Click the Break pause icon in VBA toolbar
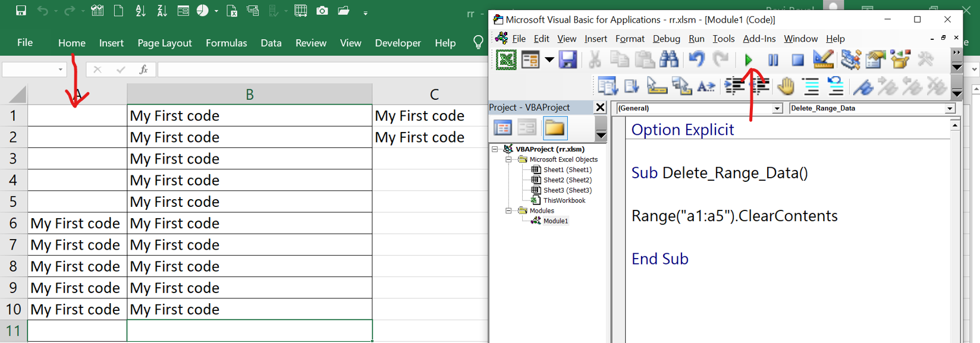The image size is (980, 343). tap(773, 59)
